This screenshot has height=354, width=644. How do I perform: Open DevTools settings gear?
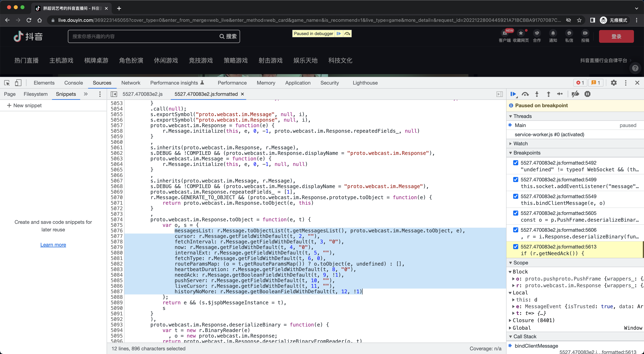(614, 83)
